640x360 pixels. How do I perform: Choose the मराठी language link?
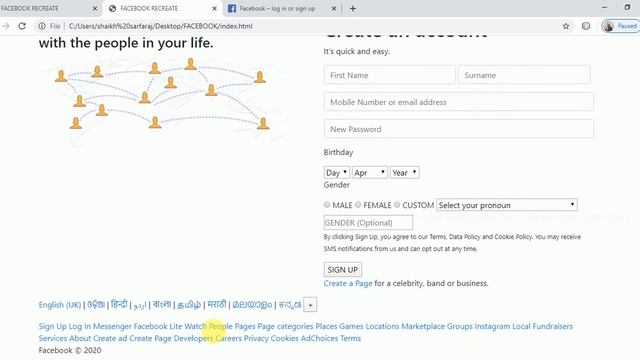tap(216, 304)
